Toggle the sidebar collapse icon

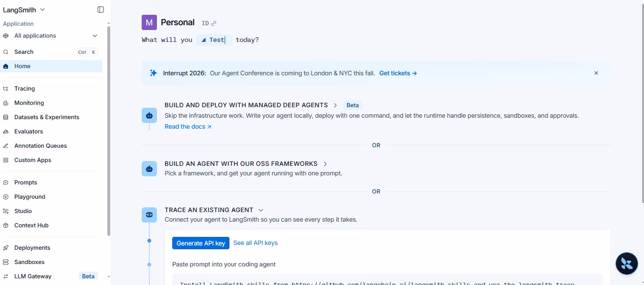(x=101, y=10)
